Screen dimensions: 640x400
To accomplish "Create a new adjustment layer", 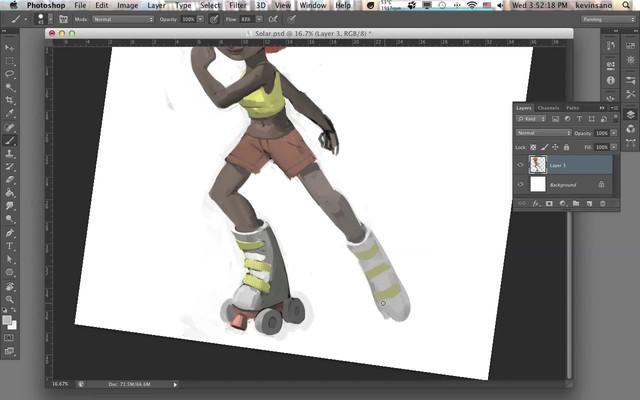I will click(562, 203).
